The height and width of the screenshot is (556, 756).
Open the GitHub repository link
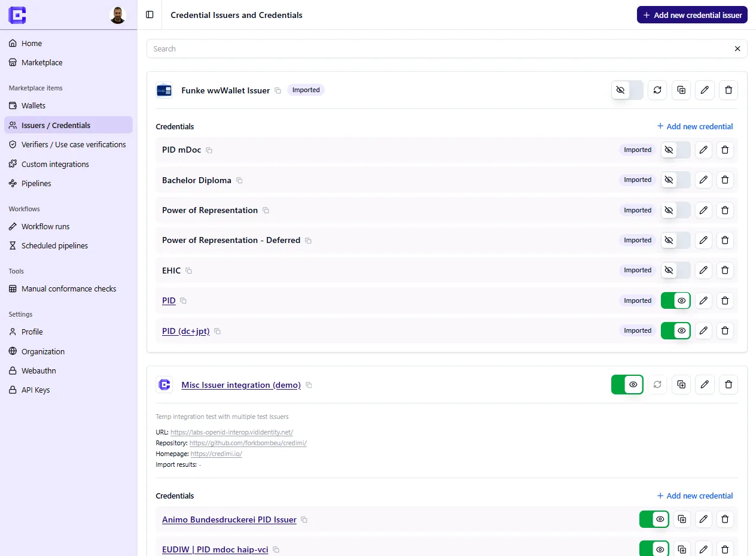tap(248, 443)
